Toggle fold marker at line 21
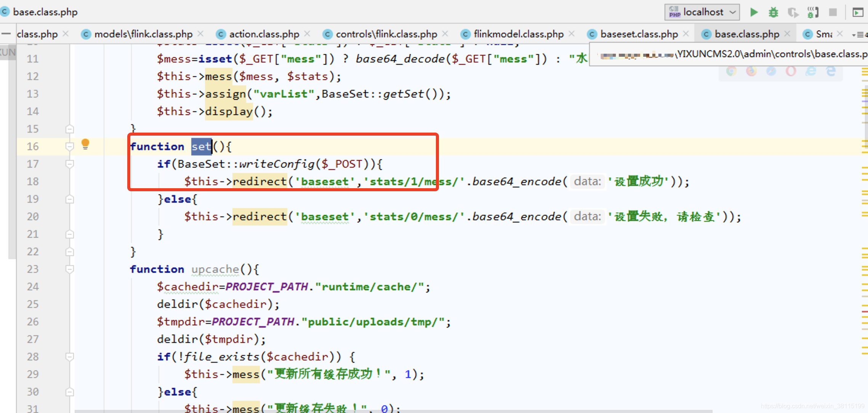The height and width of the screenshot is (413, 868). click(70, 234)
